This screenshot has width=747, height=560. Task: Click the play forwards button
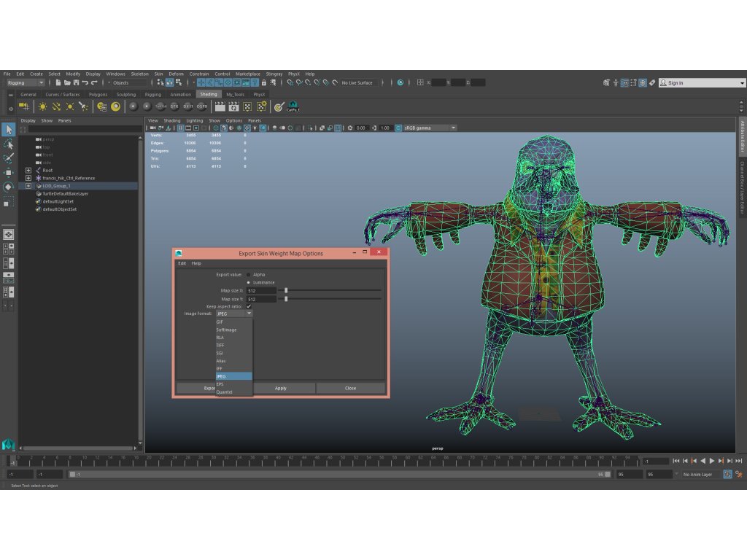pyautogui.click(x=712, y=461)
